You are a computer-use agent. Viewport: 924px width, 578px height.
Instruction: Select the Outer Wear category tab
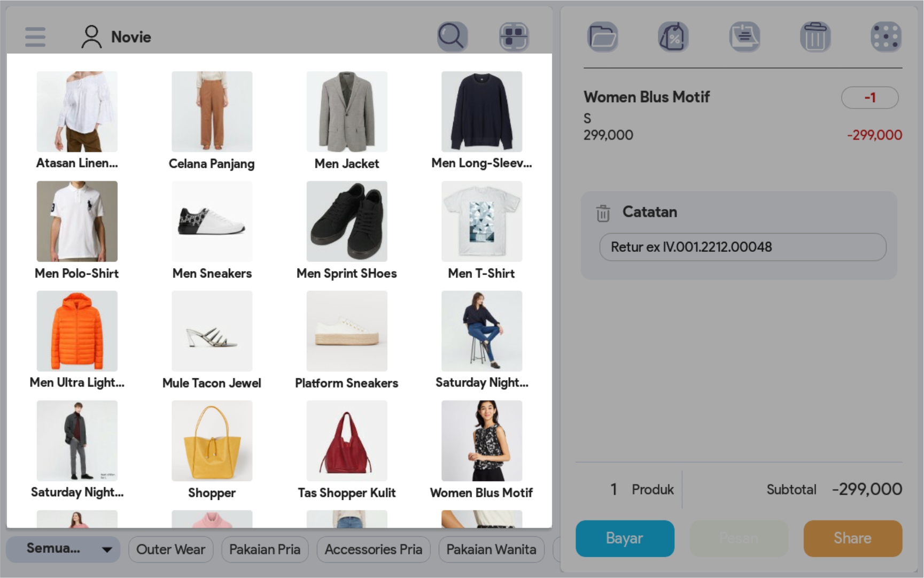click(170, 549)
